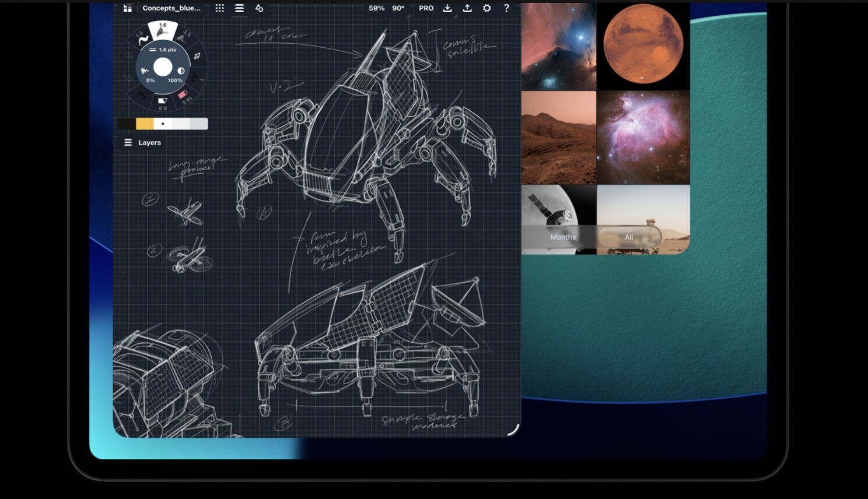The image size is (868, 499).
Task: Open the Mars planet photo thumbnail
Action: coord(643,45)
